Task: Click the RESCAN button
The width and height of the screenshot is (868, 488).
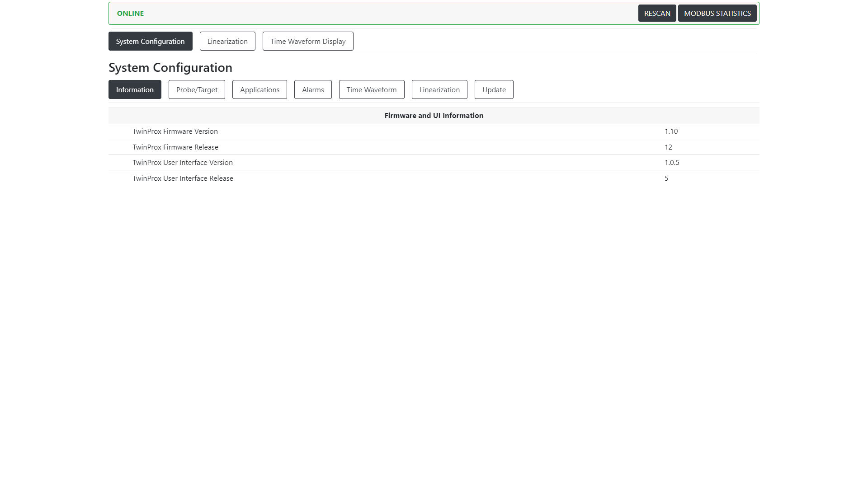Action: click(657, 13)
